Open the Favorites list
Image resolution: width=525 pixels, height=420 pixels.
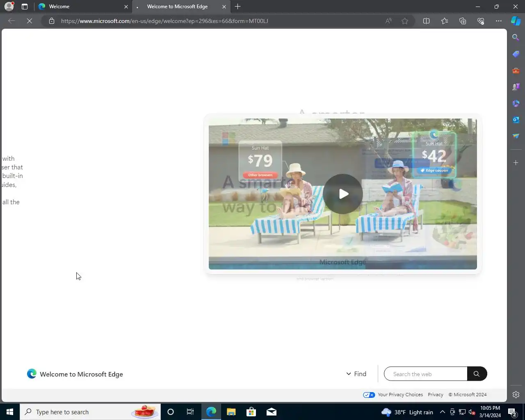pos(445,21)
